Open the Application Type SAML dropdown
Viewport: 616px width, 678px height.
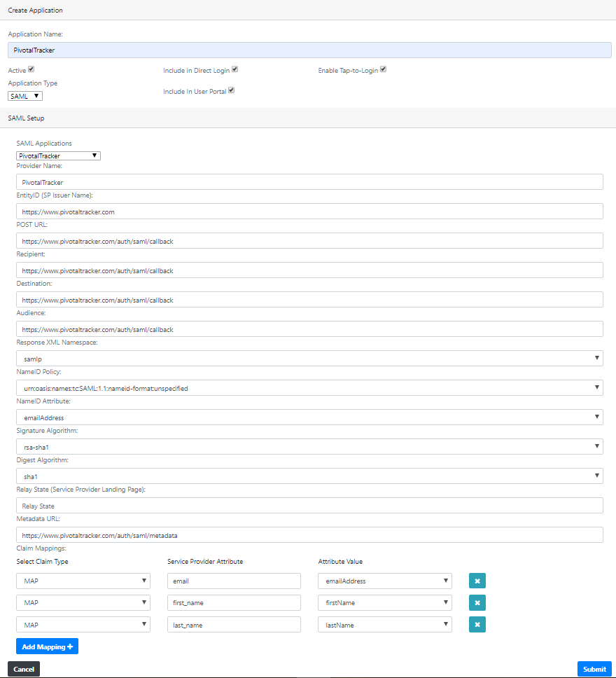[25, 96]
